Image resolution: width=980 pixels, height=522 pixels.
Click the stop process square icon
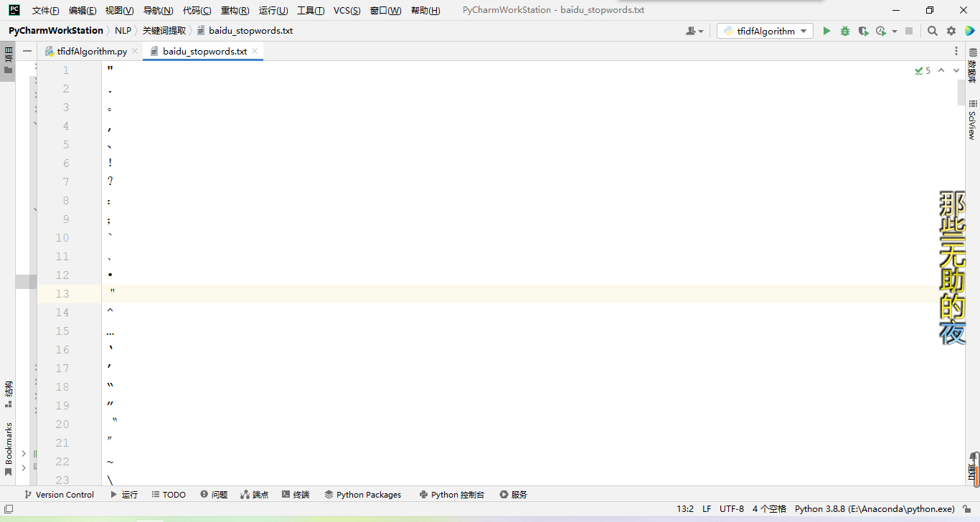point(909,31)
